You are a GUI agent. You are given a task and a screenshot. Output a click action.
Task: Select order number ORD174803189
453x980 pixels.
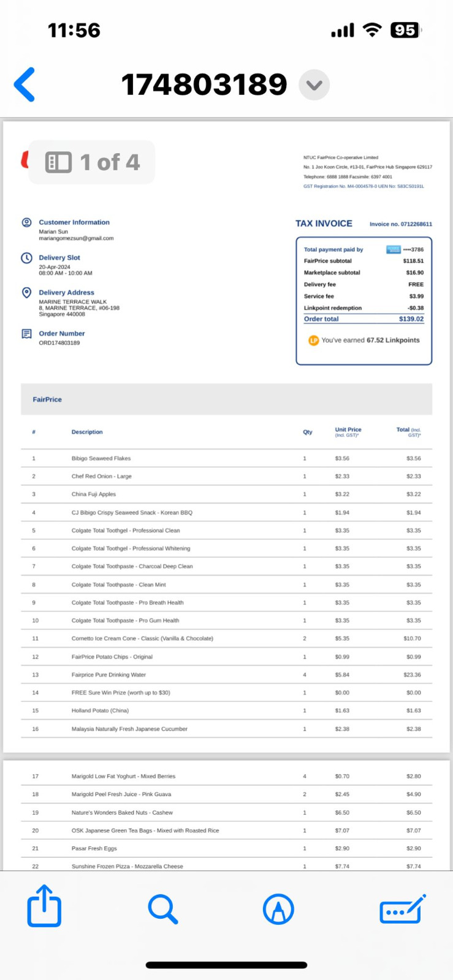coord(59,343)
